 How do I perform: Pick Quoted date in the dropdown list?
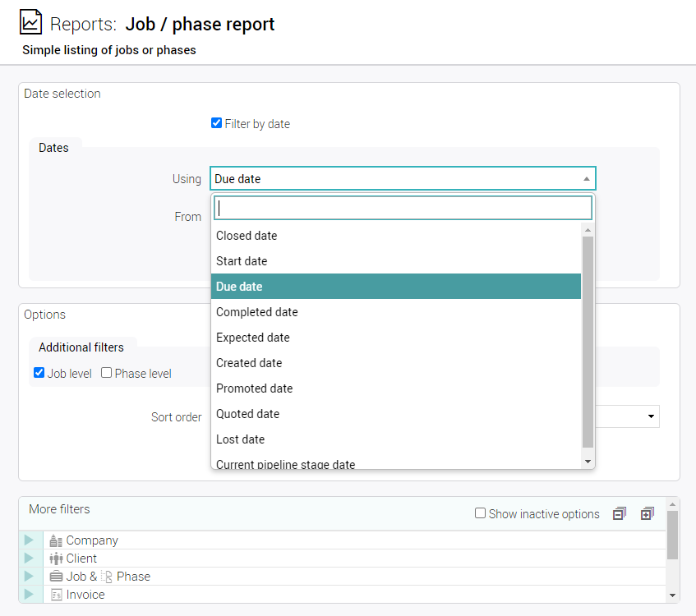click(247, 414)
